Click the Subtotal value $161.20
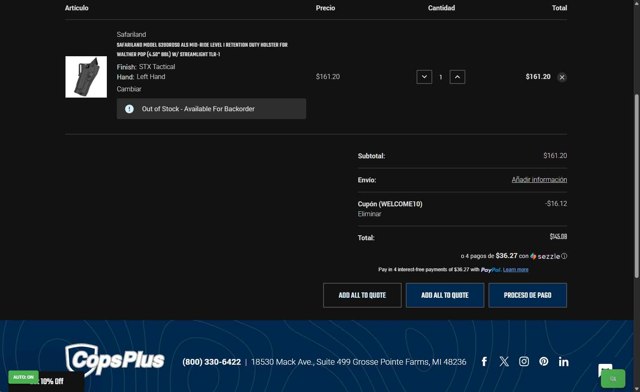This screenshot has height=392, width=640. tap(555, 156)
